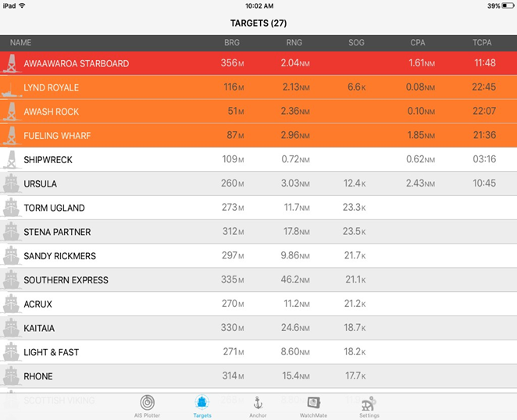The image size is (517, 420).
Task: Select the ACRUX target name
Action: 38,304
